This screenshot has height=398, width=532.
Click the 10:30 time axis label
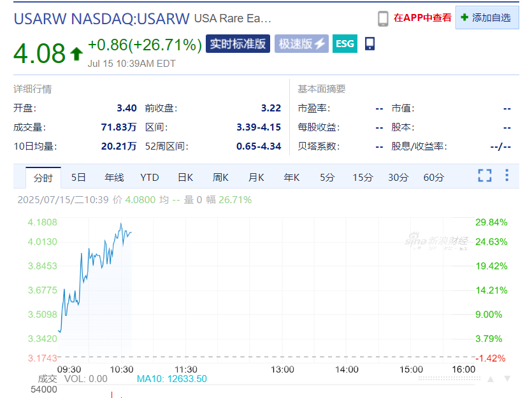(122, 369)
